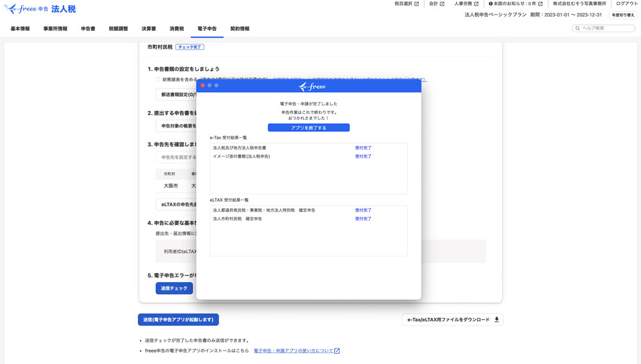The width and height of the screenshot is (641, 364).
Task: Click the 年度切り替え button
Action: (622, 15)
